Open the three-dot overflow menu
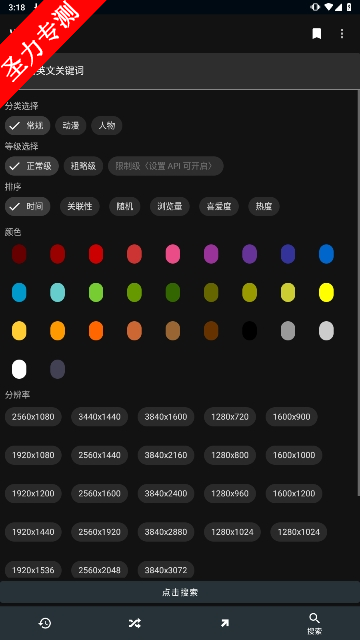This screenshot has height=640, width=360. (342, 33)
